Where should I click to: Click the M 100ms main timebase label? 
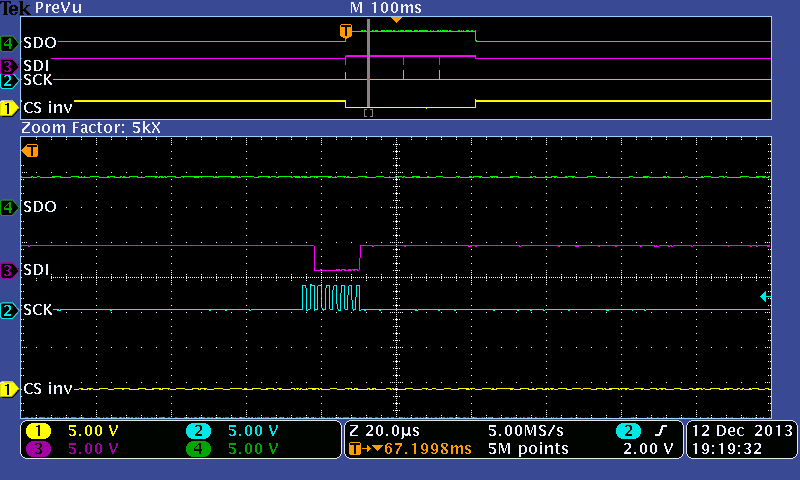(x=386, y=8)
